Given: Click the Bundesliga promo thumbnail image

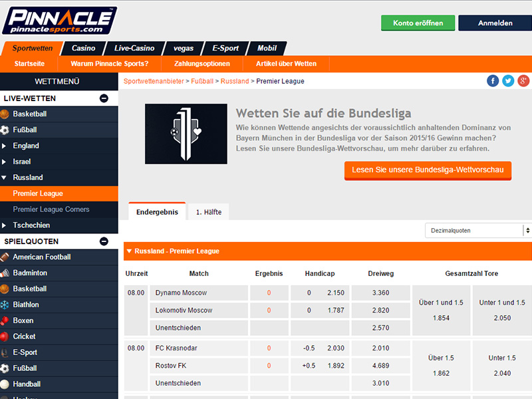Looking at the screenshot, I should (x=186, y=134).
